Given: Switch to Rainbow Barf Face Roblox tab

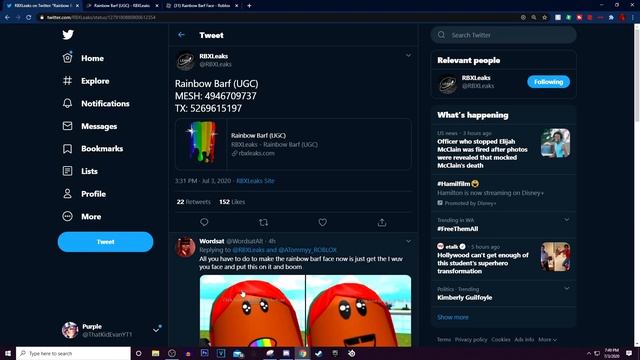Looking at the screenshot, I should (202, 6).
